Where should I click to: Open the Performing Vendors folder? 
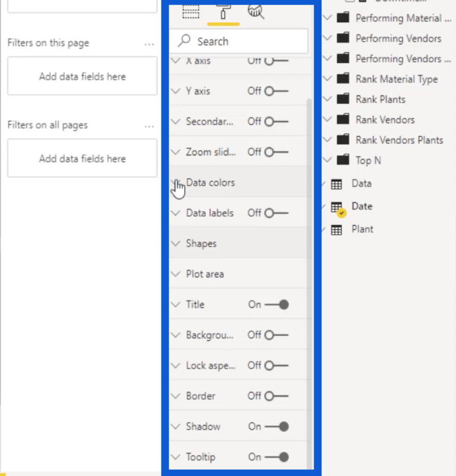(x=328, y=38)
